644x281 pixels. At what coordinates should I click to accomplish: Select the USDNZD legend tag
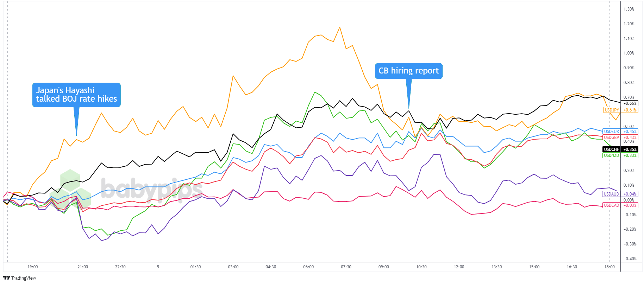coord(612,155)
